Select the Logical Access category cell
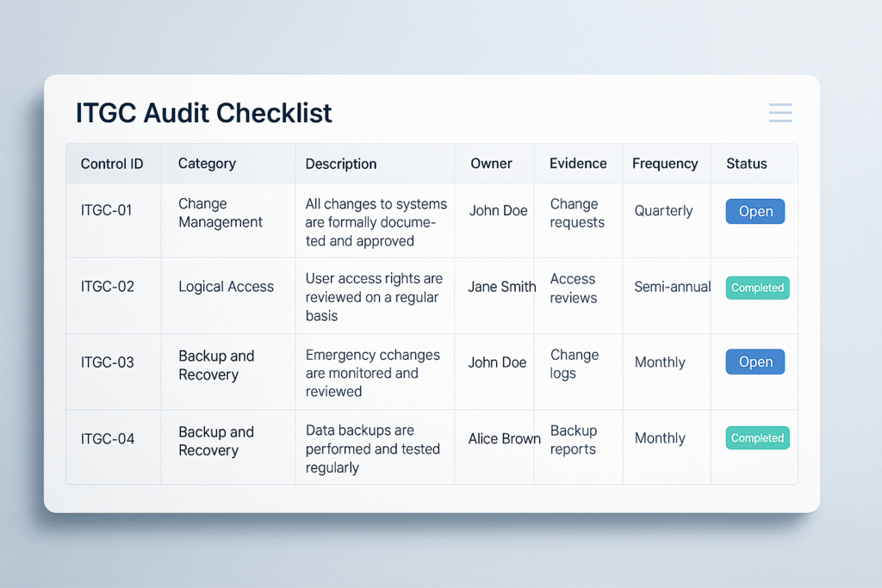 click(225, 286)
